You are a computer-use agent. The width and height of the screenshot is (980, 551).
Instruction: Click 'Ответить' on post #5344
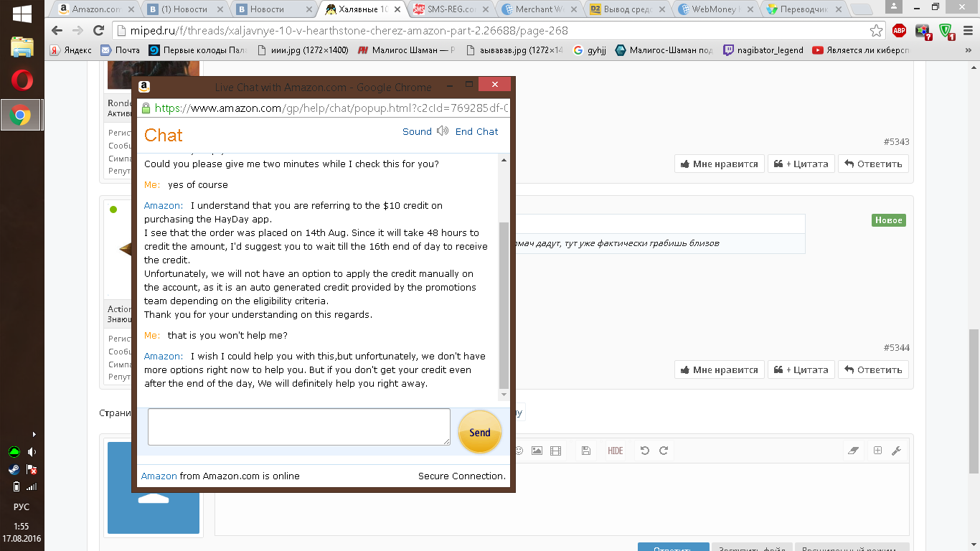tap(873, 369)
